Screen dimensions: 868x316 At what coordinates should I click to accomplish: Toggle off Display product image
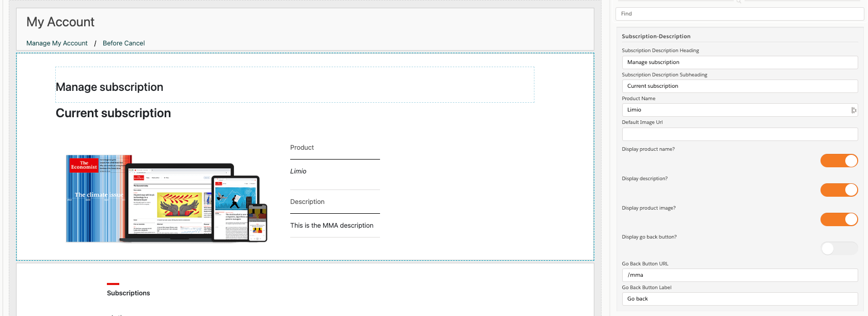tap(839, 219)
